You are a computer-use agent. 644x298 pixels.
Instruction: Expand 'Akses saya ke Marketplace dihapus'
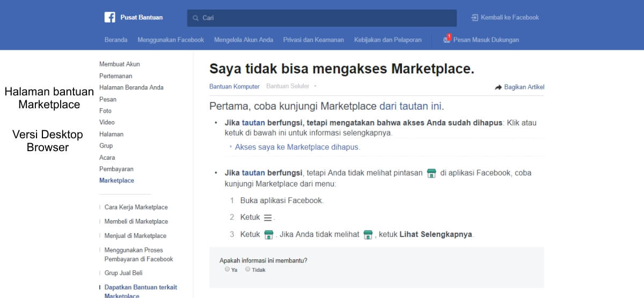(x=297, y=147)
